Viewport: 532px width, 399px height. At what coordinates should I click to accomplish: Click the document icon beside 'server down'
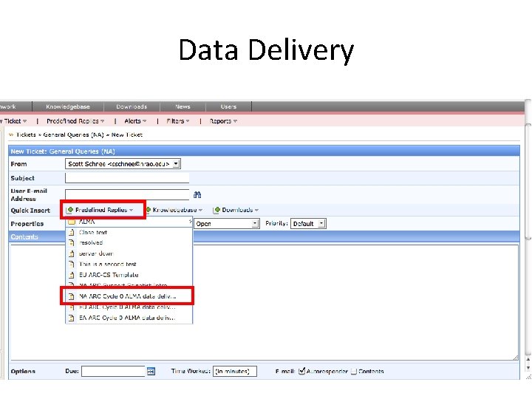pyautogui.click(x=71, y=253)
